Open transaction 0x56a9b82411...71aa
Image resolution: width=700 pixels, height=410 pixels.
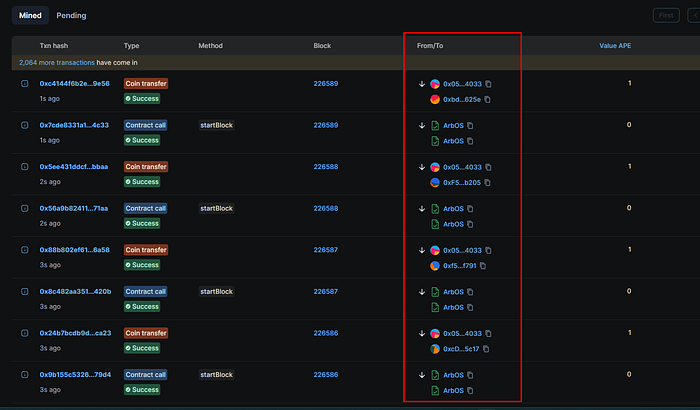pyautogui.click(x=74, y=208)
